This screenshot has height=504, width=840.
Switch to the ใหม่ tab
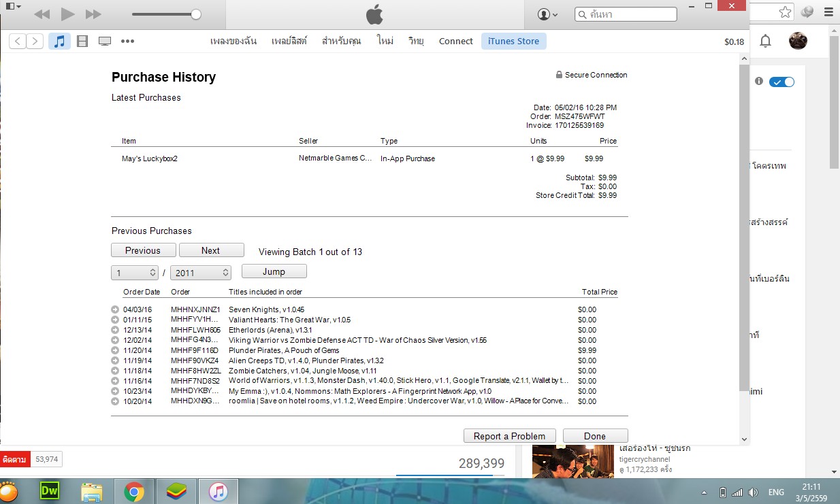[385, 41]
